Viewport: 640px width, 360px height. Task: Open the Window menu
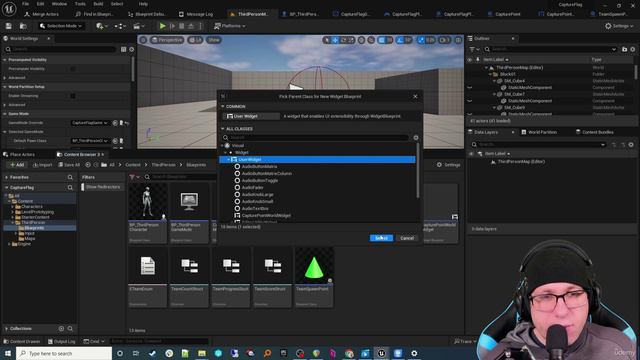[x=59, y=4]
